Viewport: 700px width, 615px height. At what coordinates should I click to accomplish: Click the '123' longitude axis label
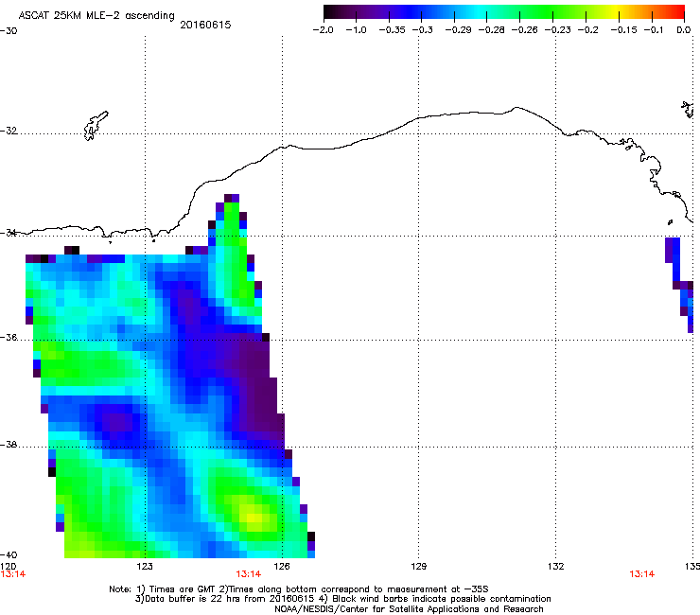click(x=145, y=567)
